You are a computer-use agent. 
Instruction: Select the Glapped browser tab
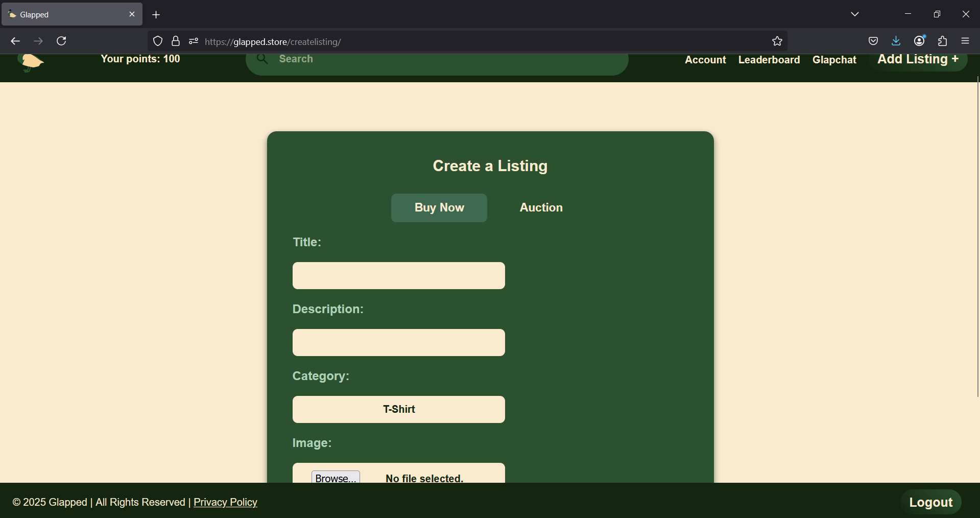(72, 14)
